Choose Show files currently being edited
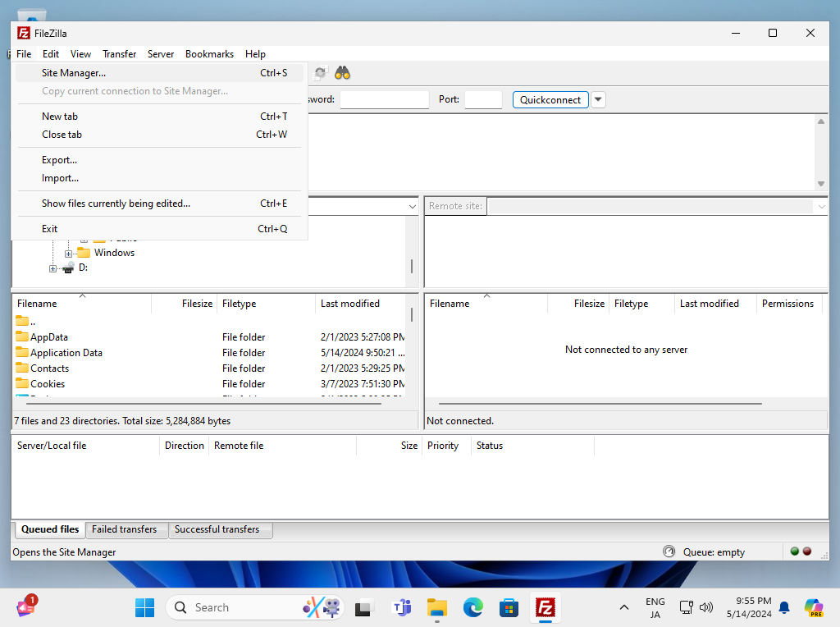Viewport: 840px width, 627px height. (160, 203)
